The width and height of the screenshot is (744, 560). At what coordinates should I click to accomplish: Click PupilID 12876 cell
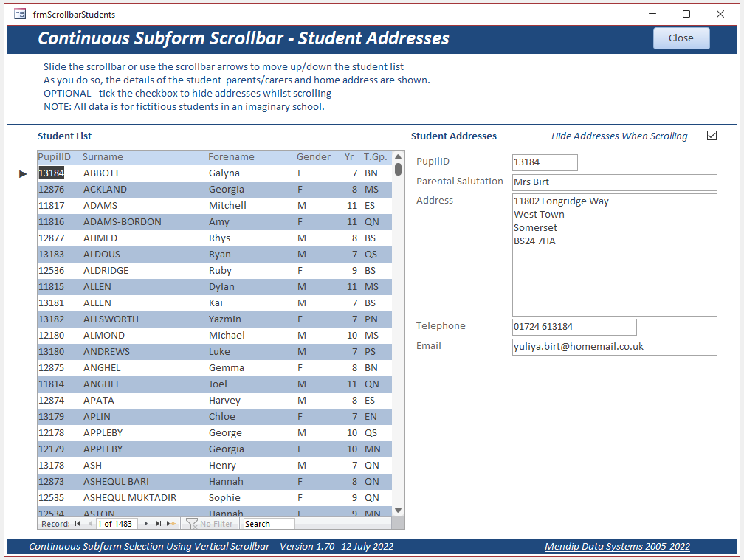point(51,189)
